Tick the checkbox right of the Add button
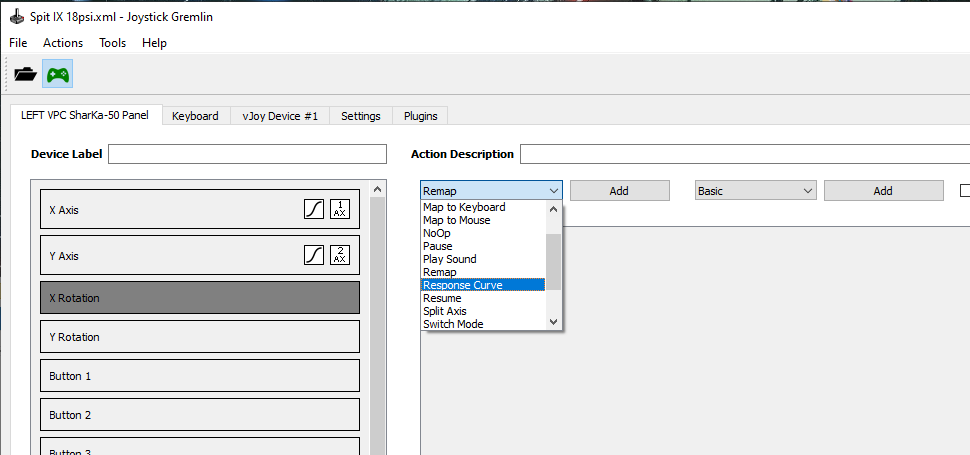This screenshot has width=970, height=455. point(964,190)
